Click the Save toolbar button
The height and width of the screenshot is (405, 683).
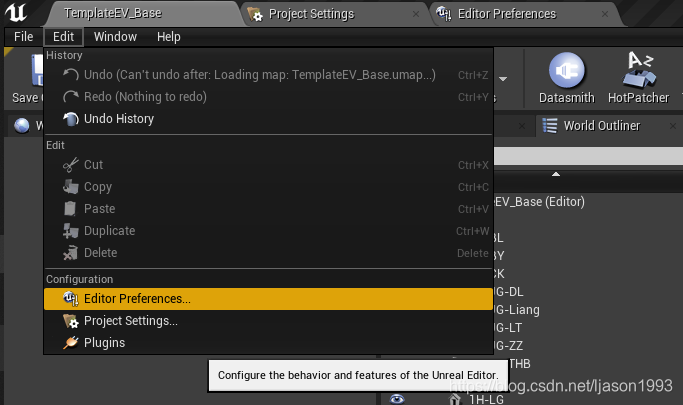click(26, 79)
